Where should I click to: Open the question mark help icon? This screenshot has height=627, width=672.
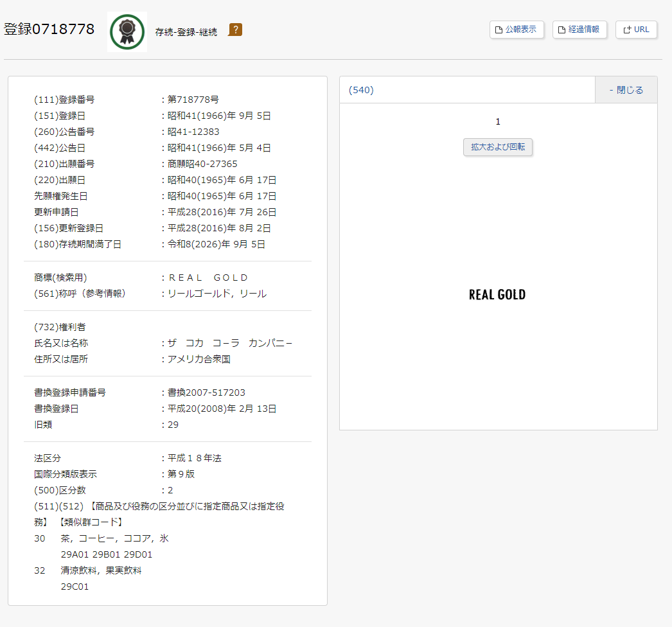pos(235,30)
